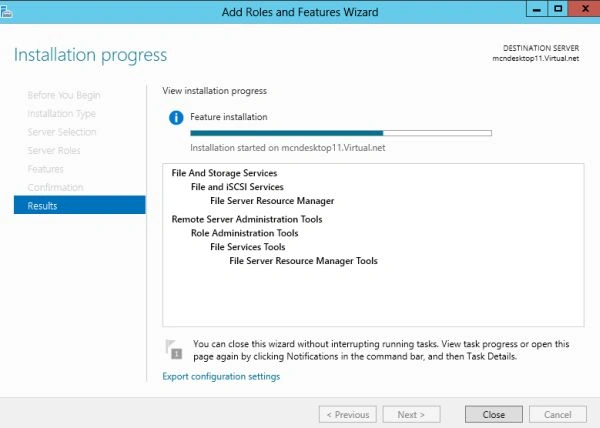This screenshot has height=428, width=600.
Task: Select the Installation Type step in sidebar
Action: [x=62, y=114]
